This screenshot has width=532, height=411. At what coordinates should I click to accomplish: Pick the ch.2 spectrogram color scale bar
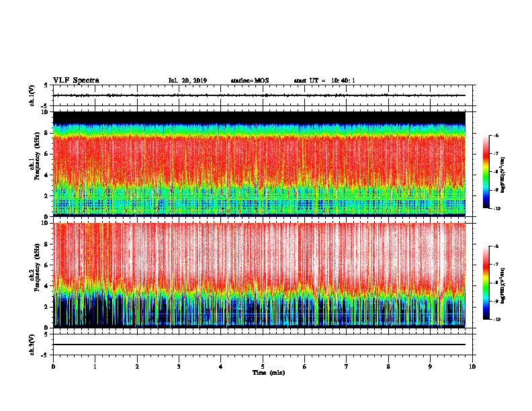pyautogui.click(x=486, y=283)
